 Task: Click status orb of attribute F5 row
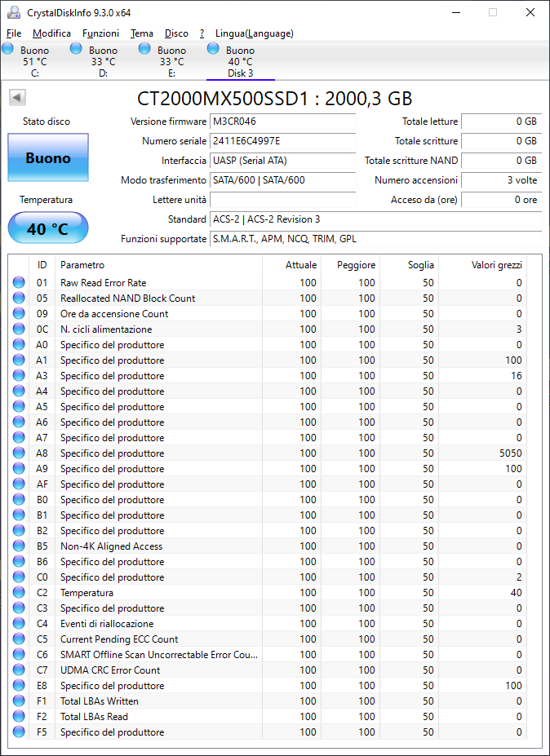[19, 732]
